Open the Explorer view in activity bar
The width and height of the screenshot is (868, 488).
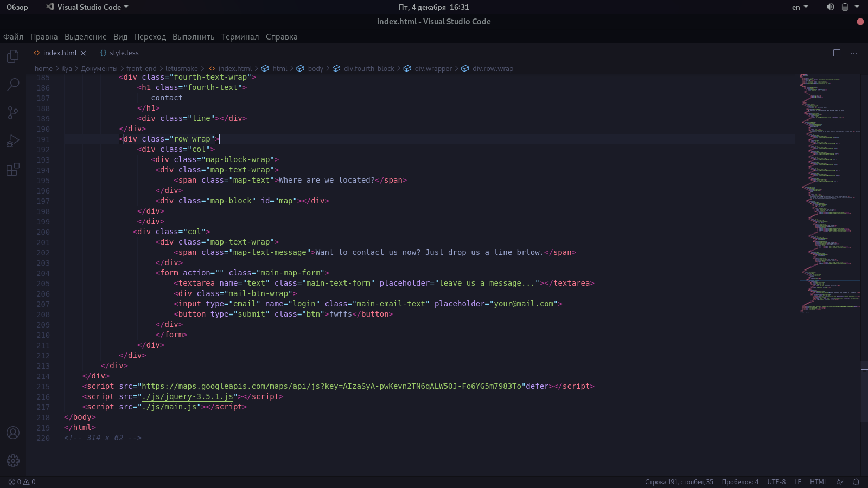coord(13,56)
